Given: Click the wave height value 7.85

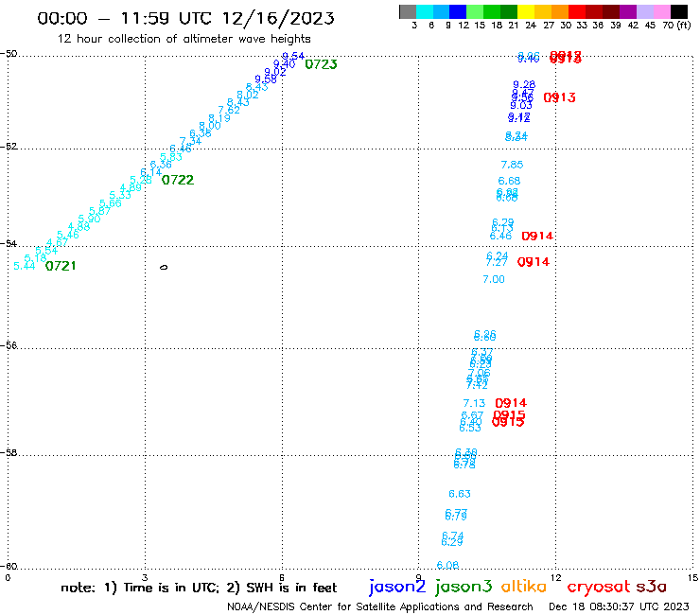Looking at the screenshot, I should pyautogui.click(x=512, y=165).
